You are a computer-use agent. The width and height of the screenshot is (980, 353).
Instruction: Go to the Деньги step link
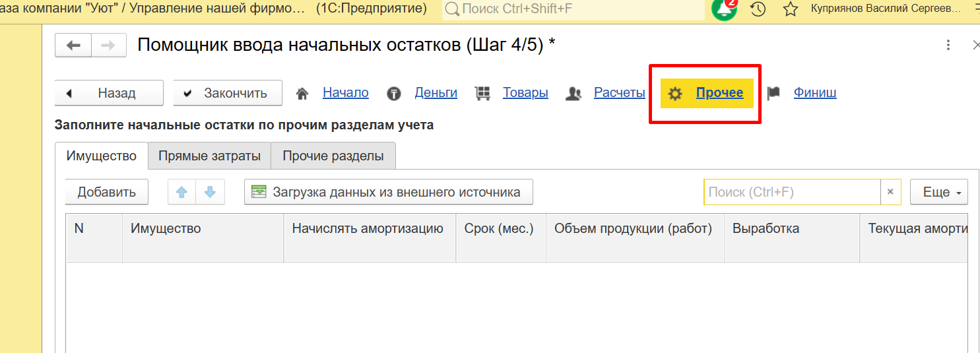coord(436,93)
